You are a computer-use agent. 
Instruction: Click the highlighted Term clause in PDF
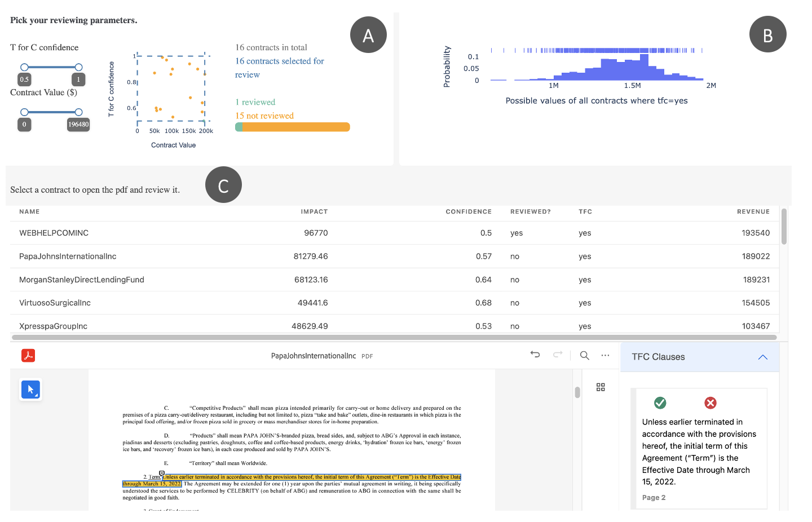pos(292,480)
